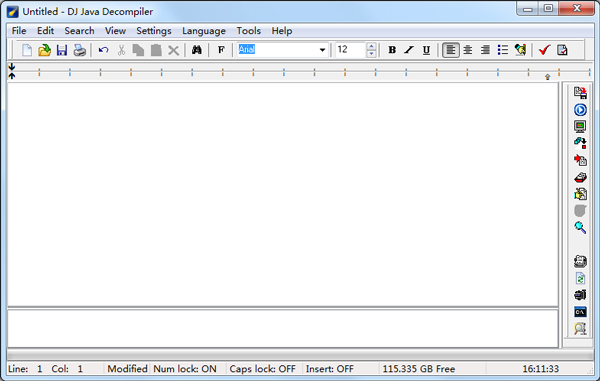The width and height of the screenshot is (600, 381).
Task: Open the Tools menu
Action: (248, 31)
